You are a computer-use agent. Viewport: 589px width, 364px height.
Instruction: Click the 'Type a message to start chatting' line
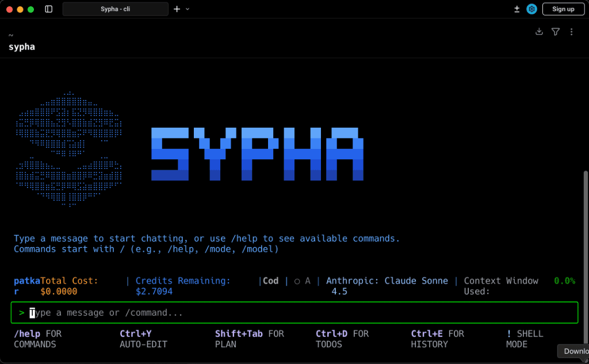click(x=206, y=239)
